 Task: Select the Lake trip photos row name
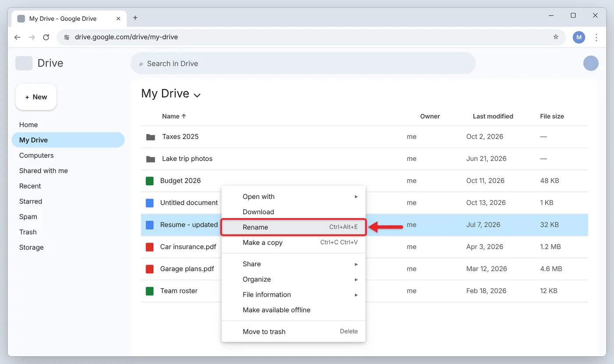tap(187, 159)
